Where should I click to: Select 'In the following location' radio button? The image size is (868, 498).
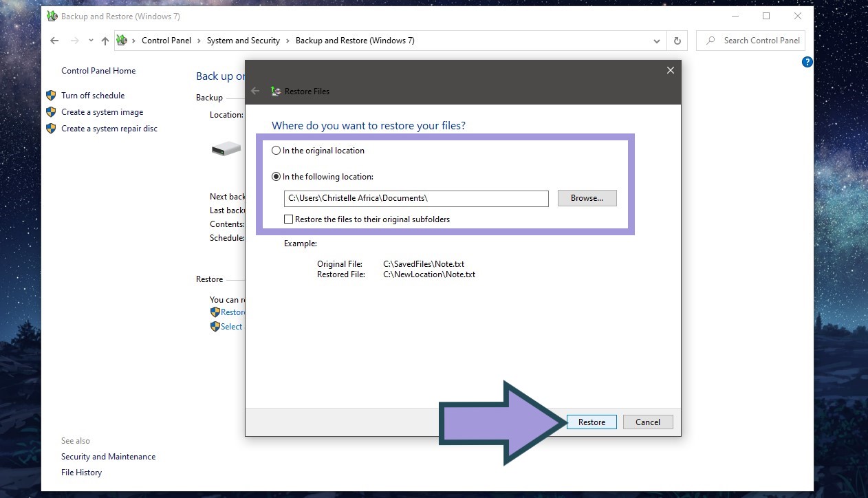[276, 177]
